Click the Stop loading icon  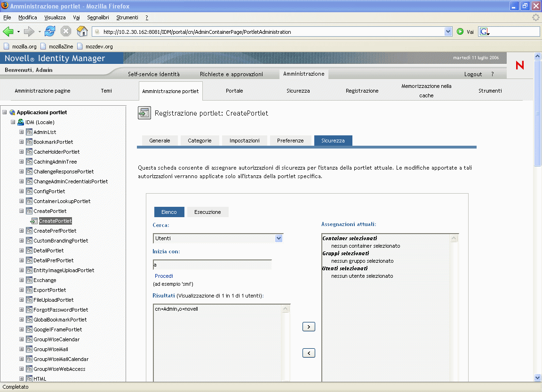point(66,31)
